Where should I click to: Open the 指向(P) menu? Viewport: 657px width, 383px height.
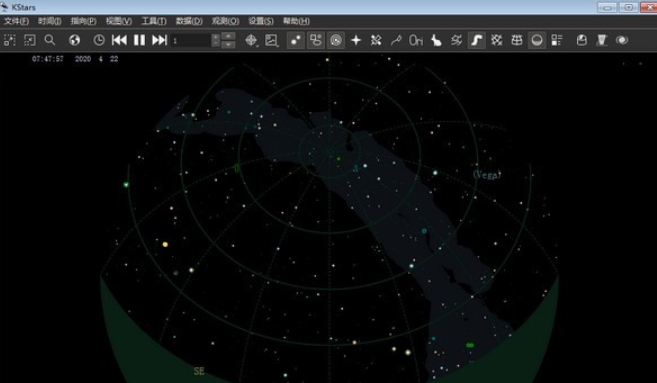(x=83, y=21)
